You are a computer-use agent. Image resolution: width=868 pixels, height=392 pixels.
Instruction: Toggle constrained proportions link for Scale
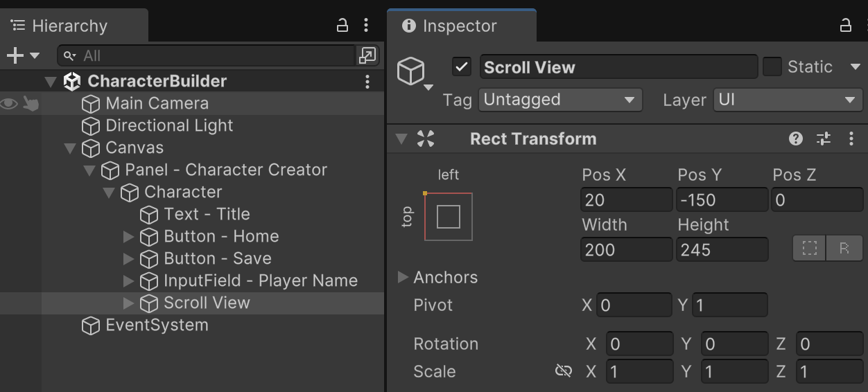click(564, 371)
